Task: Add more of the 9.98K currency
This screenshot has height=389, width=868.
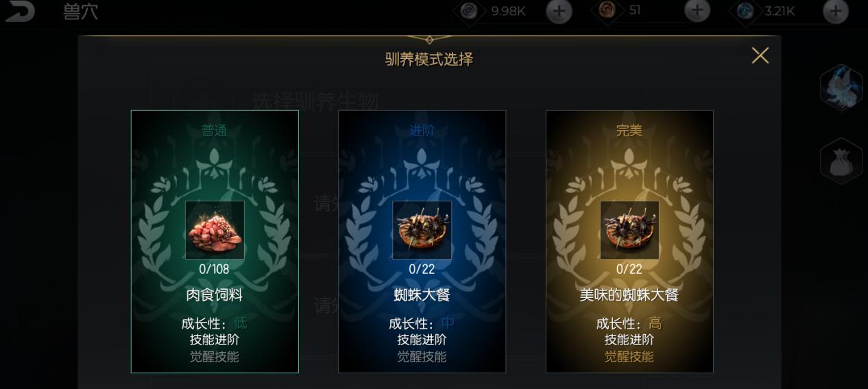Action: [x=559, y=11]
